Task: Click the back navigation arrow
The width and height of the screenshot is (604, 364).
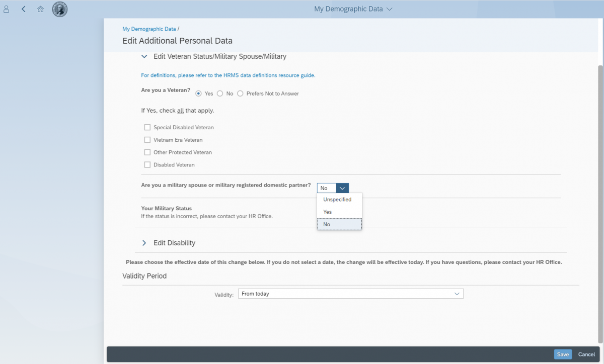Action: (x=23, y=9)
